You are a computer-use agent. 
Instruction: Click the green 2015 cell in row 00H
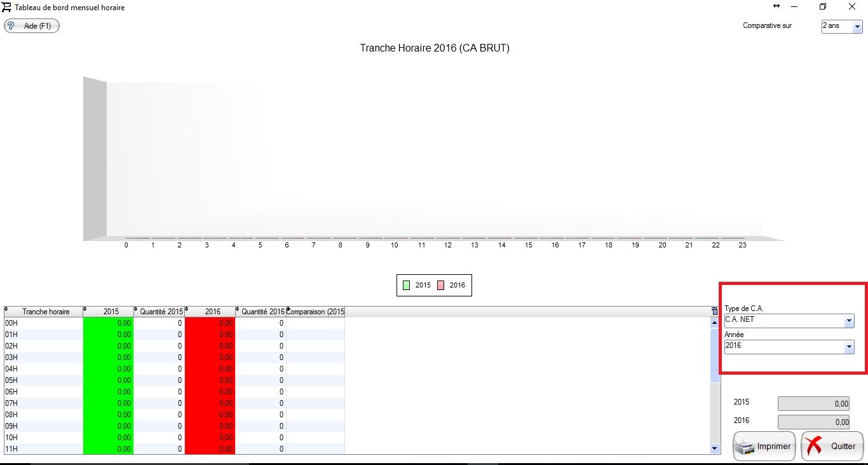[109, 323]
